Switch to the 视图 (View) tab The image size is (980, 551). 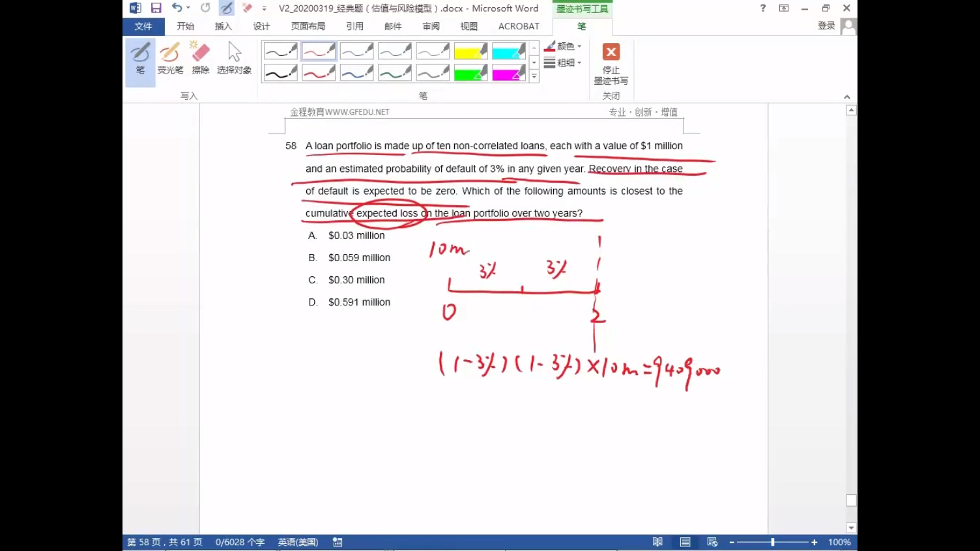(469, 26)
